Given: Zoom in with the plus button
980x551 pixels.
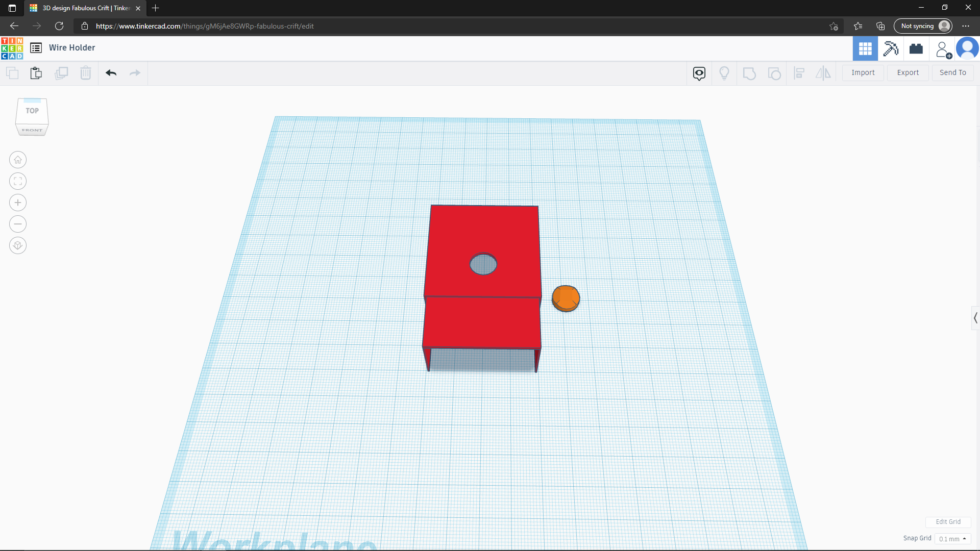Looking at the screenshot, I should click(x=18, y=203).
